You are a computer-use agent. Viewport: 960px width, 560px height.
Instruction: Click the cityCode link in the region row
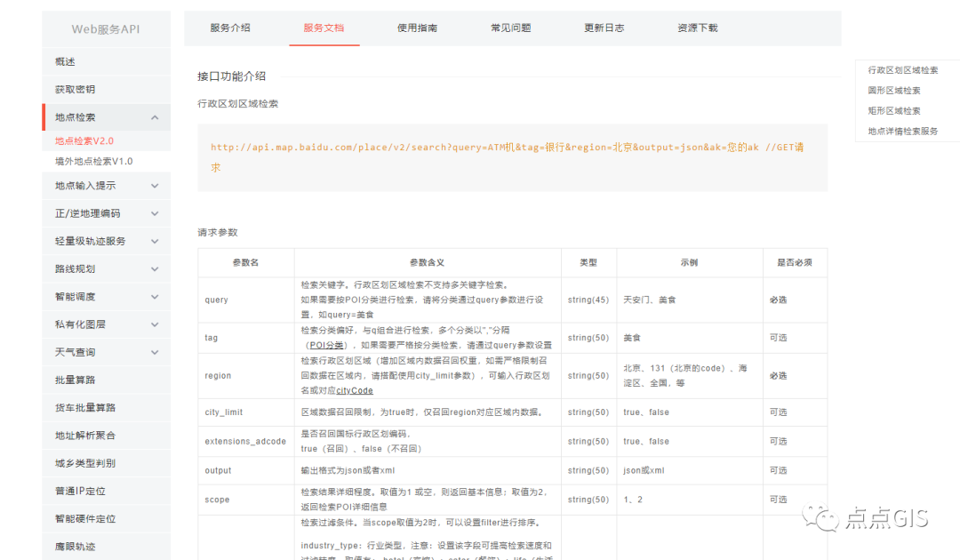coord(354,390)
